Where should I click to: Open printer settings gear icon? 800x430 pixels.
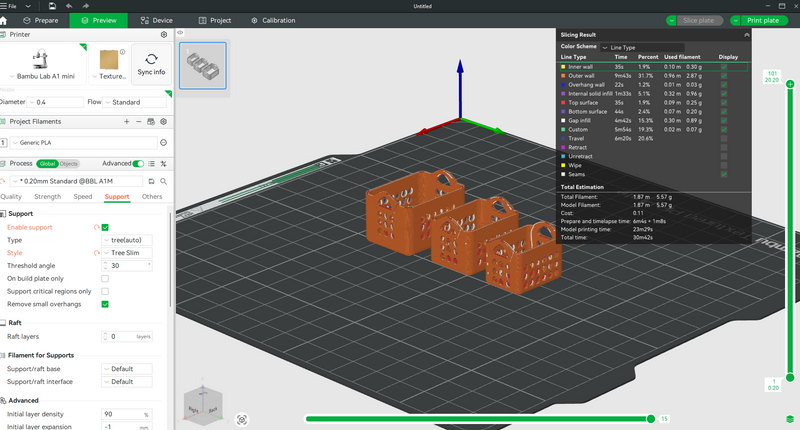164,35
